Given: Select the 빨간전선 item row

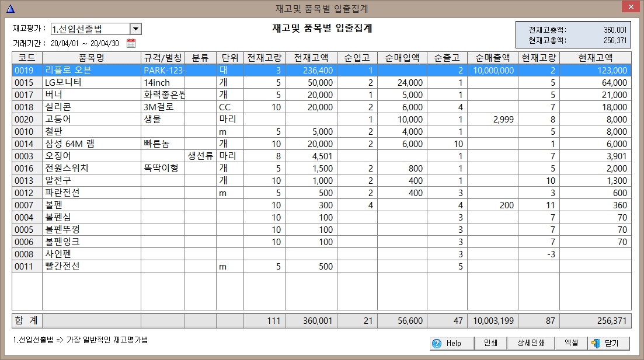Looking at the screenshot, I should point(322,267).
